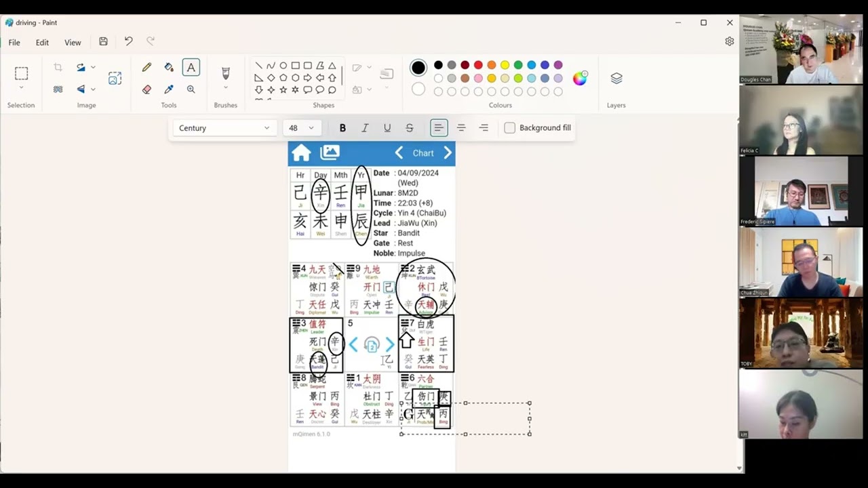Select Colour 2 white secondary swatch

(x=418, y=89)
